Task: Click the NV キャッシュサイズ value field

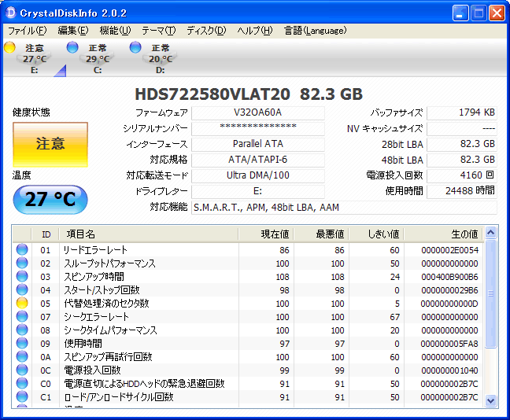Action: [462, 128]
